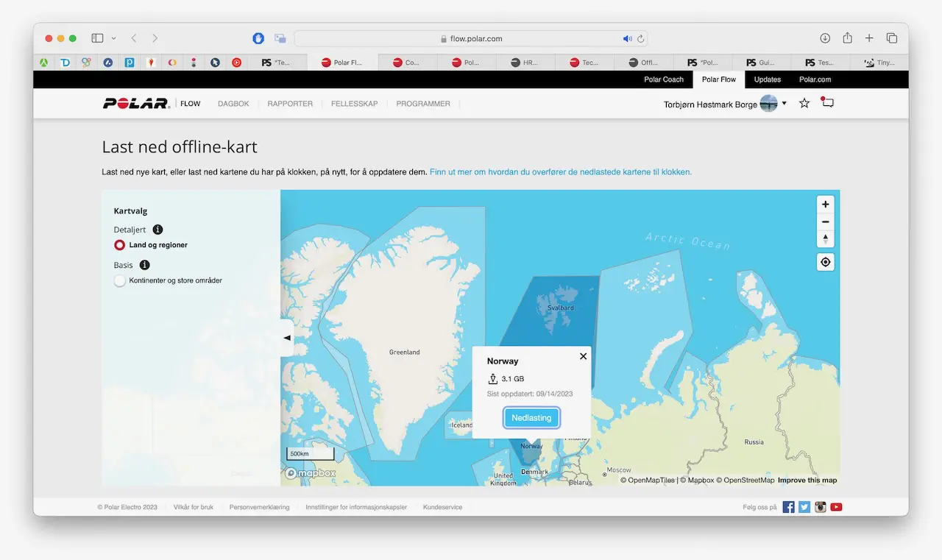Open Polar Twitter page icon

804,507
